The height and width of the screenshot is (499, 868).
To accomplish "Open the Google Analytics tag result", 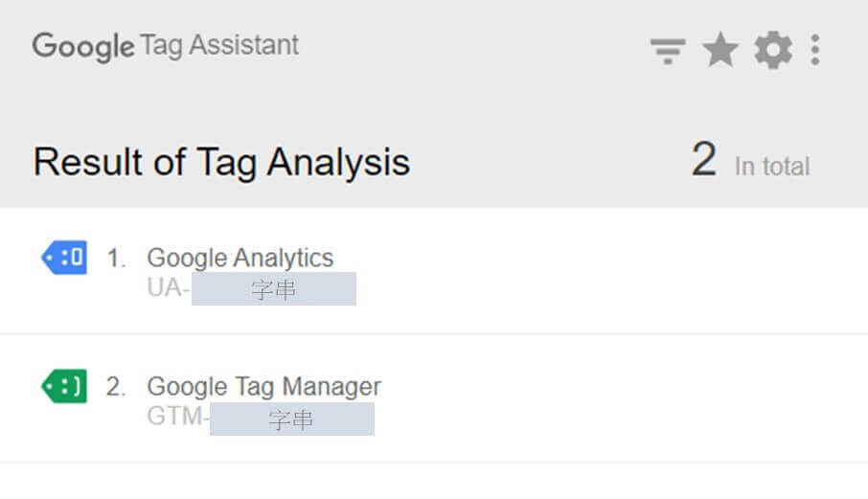I will [x=240, y=258].
